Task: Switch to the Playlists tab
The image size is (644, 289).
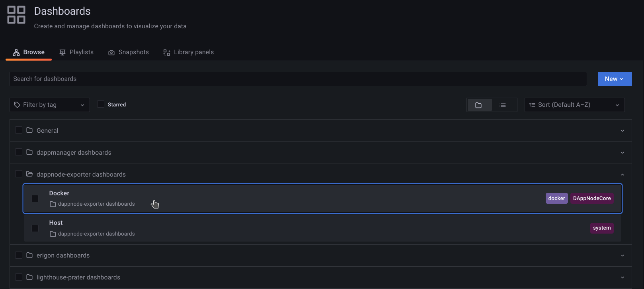Action: click(76, 52)
